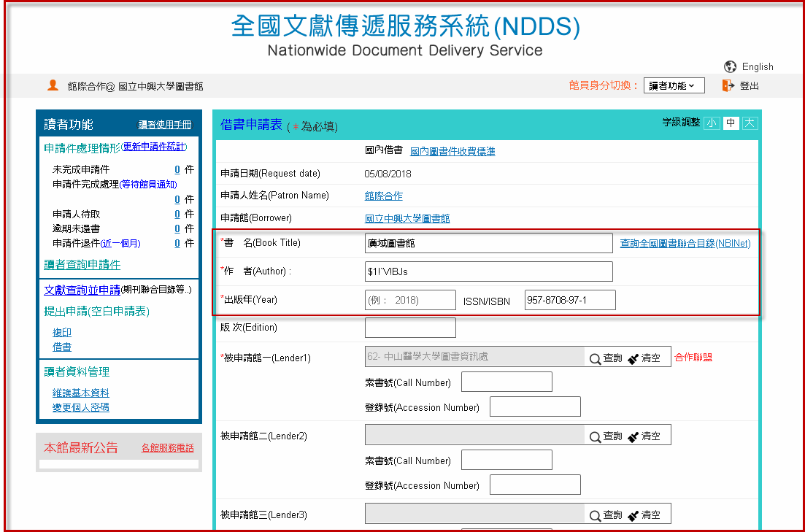
Task: Click Lender2 Call Number field
Action: 507,460
